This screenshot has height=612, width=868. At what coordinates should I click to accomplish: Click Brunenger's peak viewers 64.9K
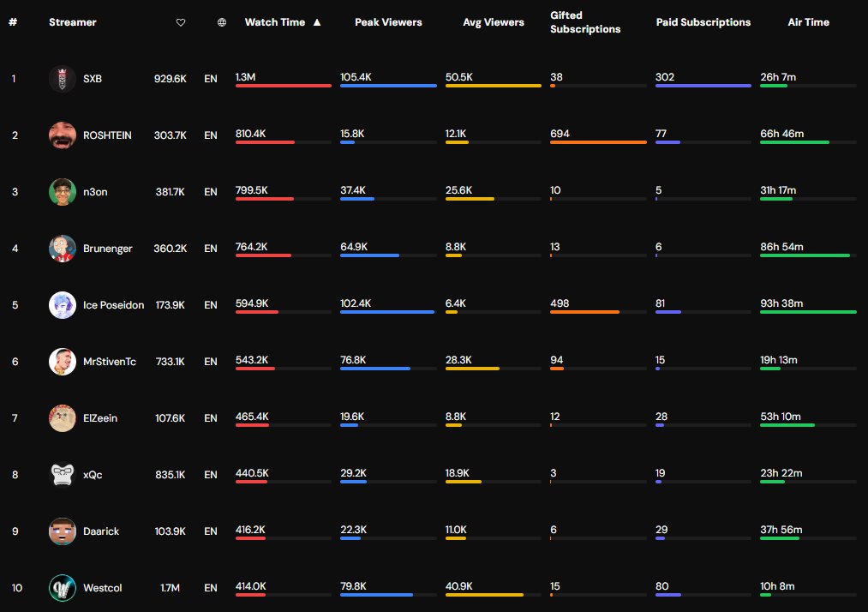354,247
